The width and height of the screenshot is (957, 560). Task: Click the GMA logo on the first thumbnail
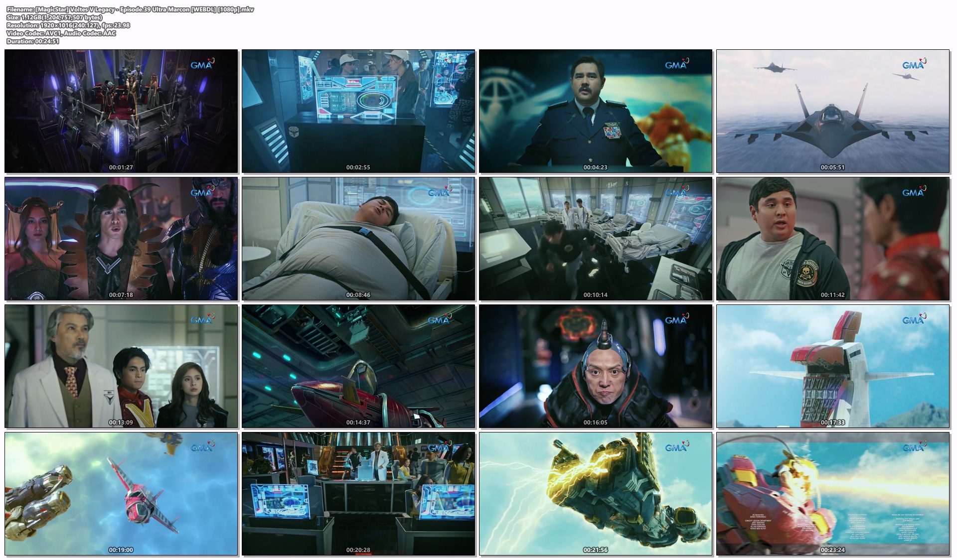[x=202, y=64]
